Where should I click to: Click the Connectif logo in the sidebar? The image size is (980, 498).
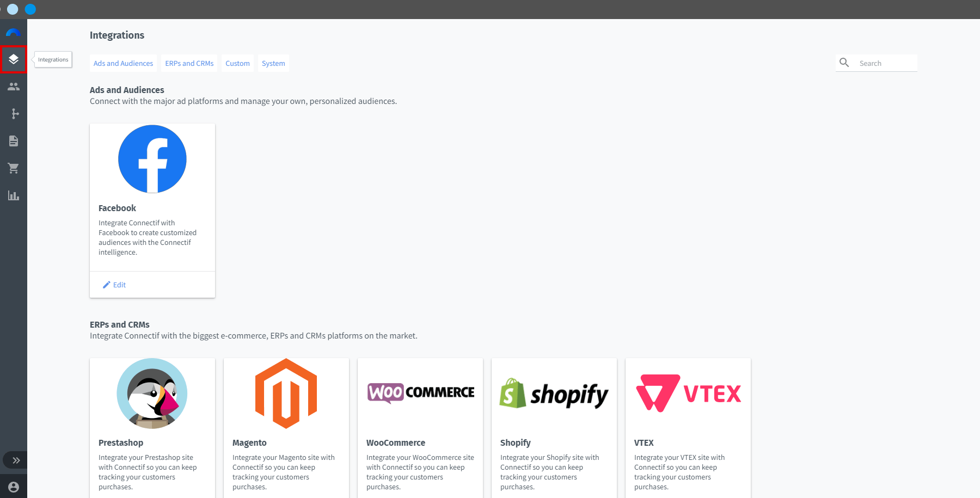(x=13, y=33)
